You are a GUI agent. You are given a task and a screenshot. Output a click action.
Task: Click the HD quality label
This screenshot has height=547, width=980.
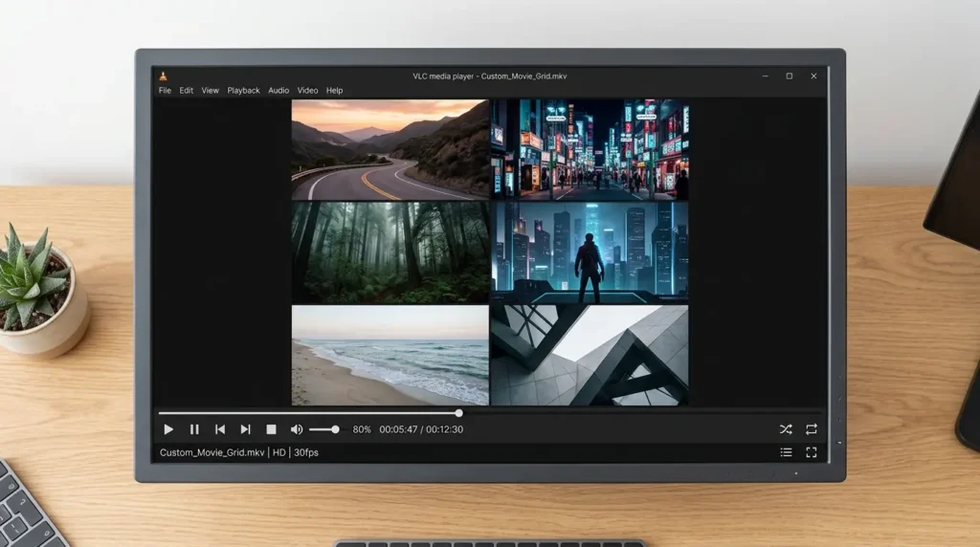278,452
